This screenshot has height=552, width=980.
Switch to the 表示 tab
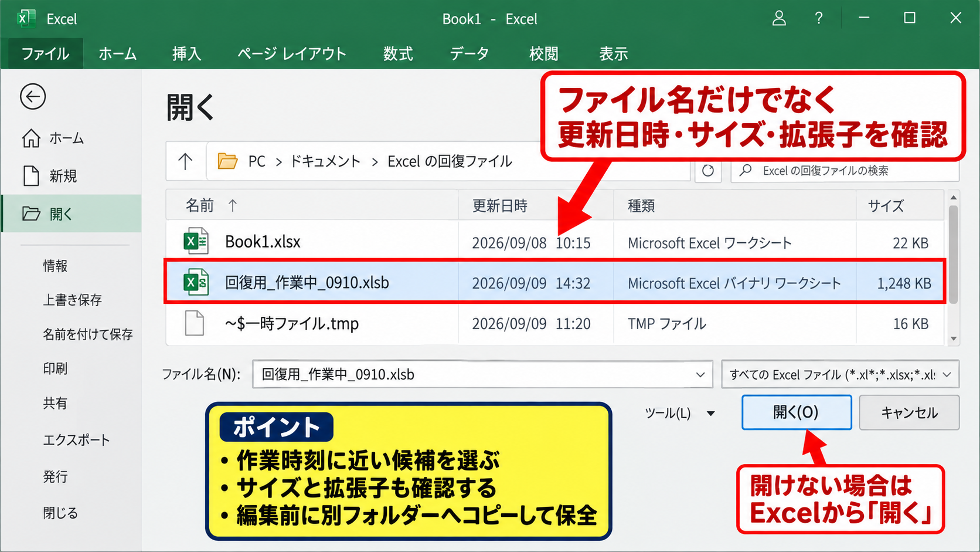pos(614,54)
